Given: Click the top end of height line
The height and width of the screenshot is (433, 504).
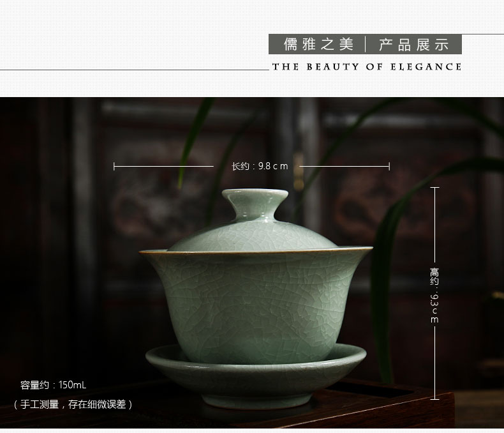Looking at the screenshot, I should click(x=435, y=187).
